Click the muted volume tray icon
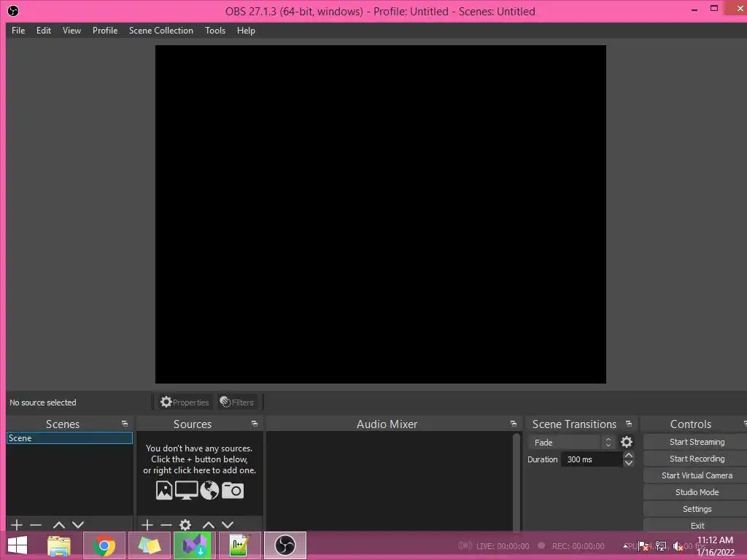The width and height of the screenshot is (747, 560). 678,545
